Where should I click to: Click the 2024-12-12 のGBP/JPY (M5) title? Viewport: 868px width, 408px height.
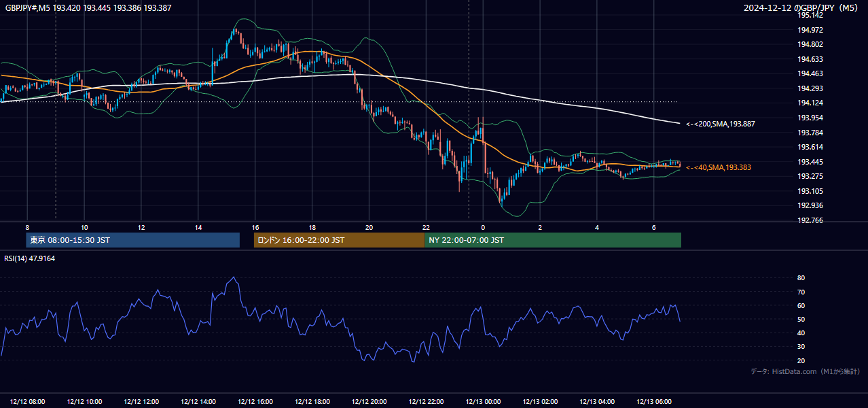[801, 8]
